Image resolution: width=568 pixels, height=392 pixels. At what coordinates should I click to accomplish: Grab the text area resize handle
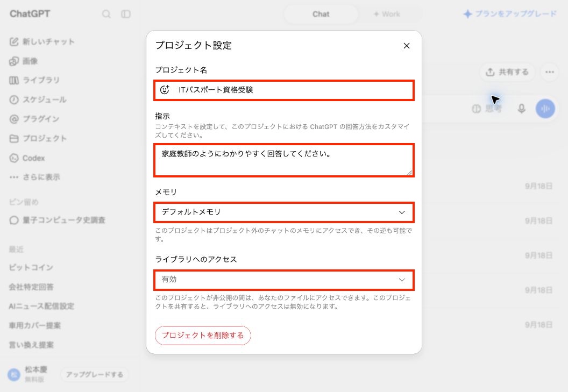(409, 173)
